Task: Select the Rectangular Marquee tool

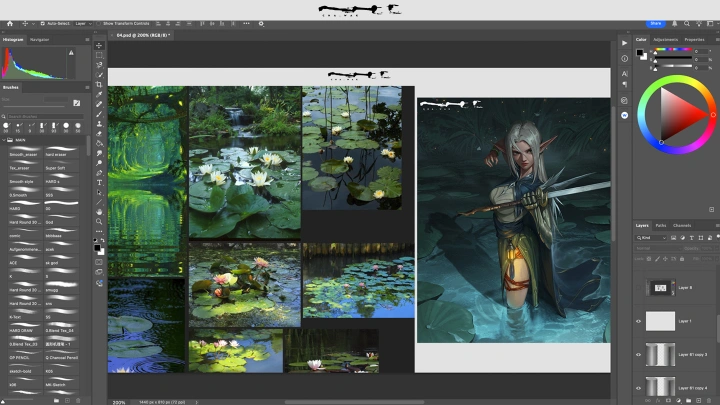Action: [x=99, y=55]
